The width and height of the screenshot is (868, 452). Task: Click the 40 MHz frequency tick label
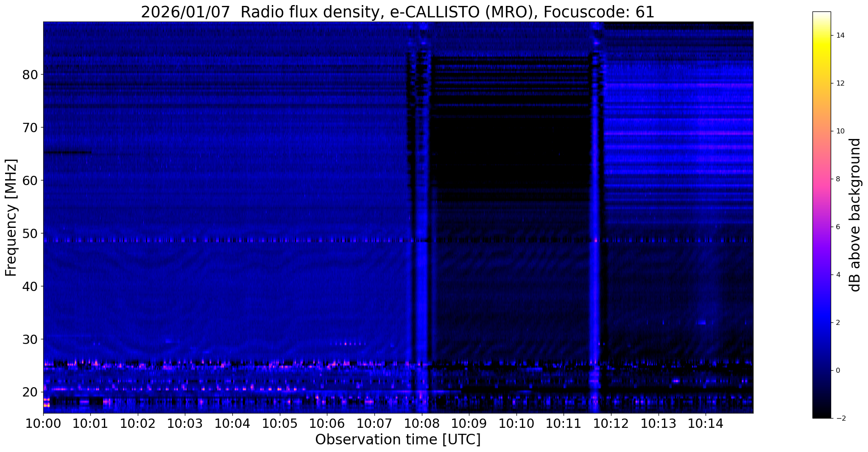click(30, 286)
